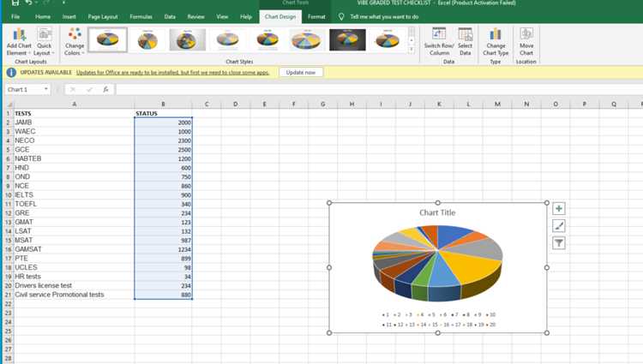Switch to the Page Layout tab
Viewport: 643px width, 364px height.
pyautogui.click(x=103, y=17)
